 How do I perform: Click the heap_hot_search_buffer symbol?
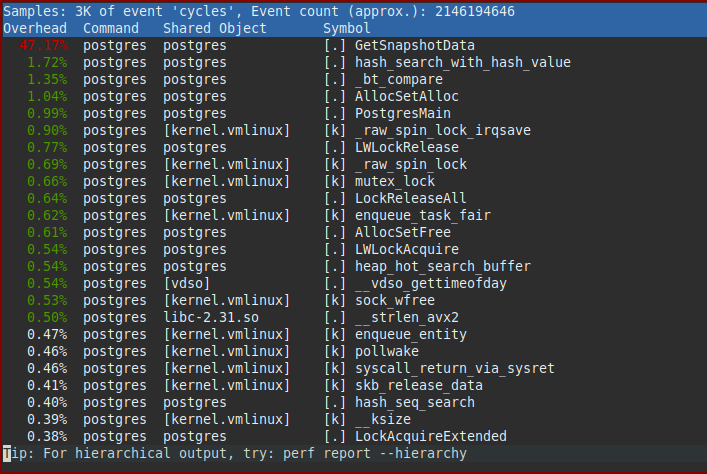tap(443, 267)
